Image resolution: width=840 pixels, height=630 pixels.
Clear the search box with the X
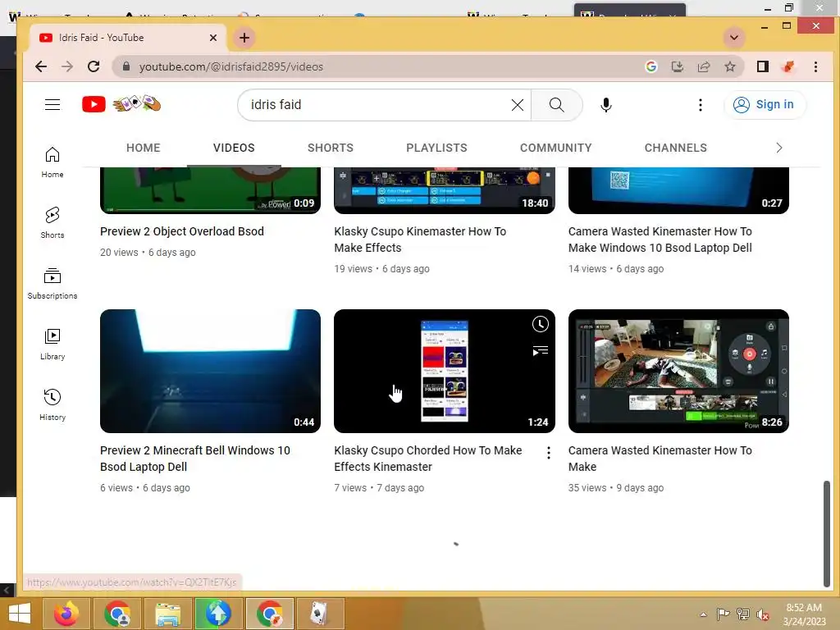tap(517, 105)
